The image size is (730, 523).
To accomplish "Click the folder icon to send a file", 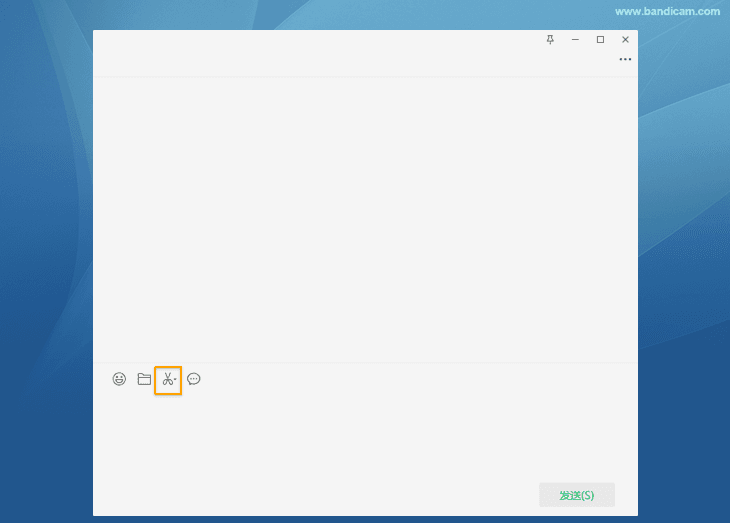I will 144,379.
